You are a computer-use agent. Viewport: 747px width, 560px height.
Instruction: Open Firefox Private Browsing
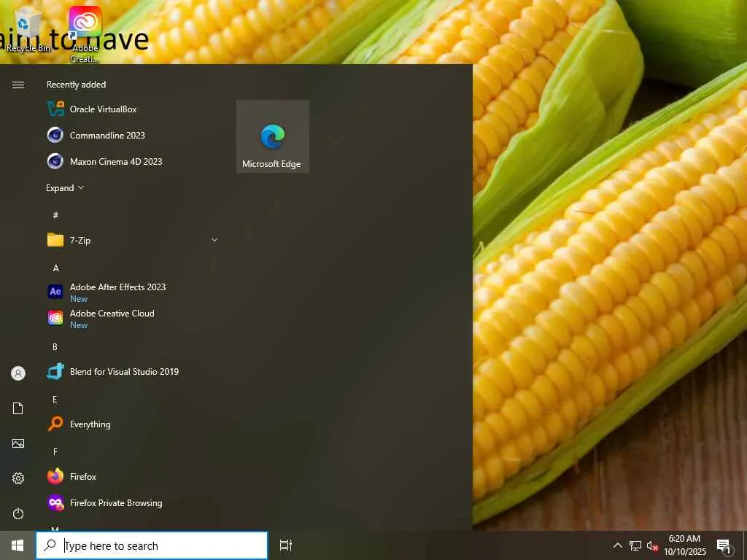(x=133, y=503)
